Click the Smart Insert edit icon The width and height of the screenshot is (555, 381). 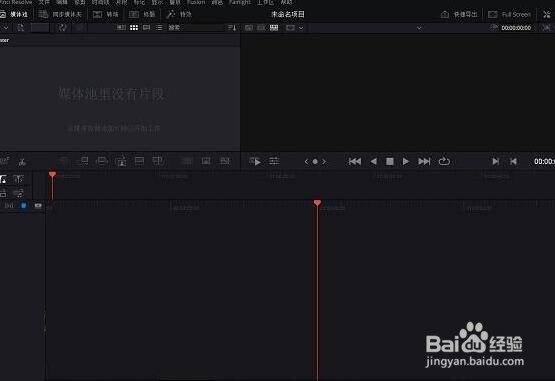[x=64, y=161]
